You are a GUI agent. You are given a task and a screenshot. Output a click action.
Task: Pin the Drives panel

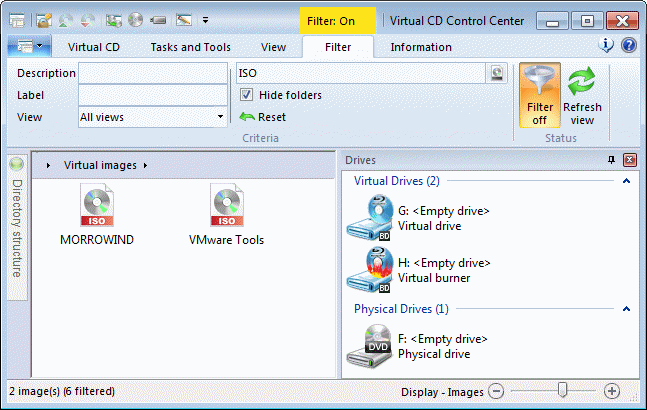(612, 160)
